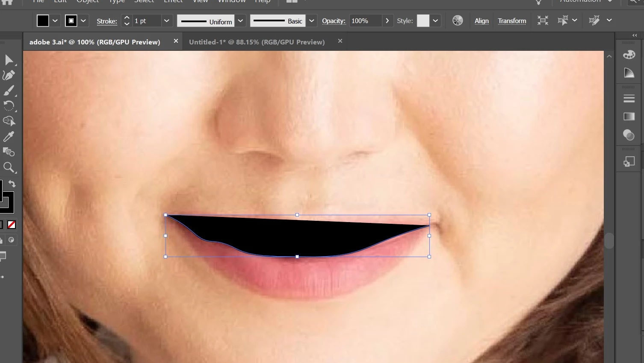Switch to the adobe 3.ai document tab
This screenshot has width=644, height=363.
[95, 42]
